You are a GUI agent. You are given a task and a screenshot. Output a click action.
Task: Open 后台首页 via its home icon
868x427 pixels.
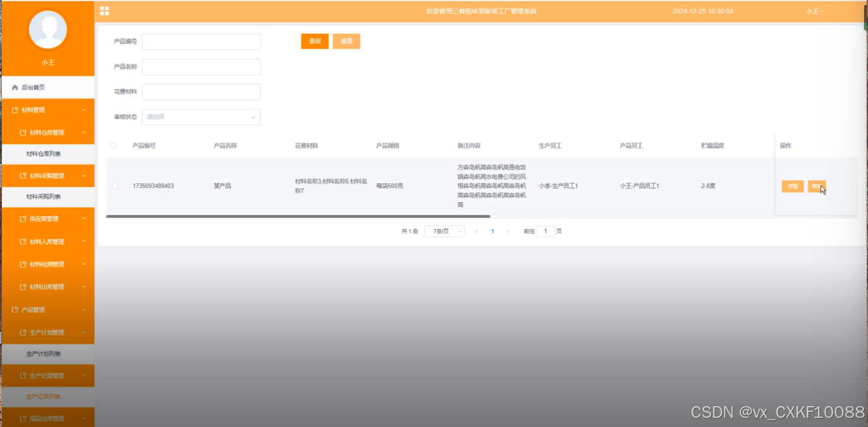pos(15,87)
